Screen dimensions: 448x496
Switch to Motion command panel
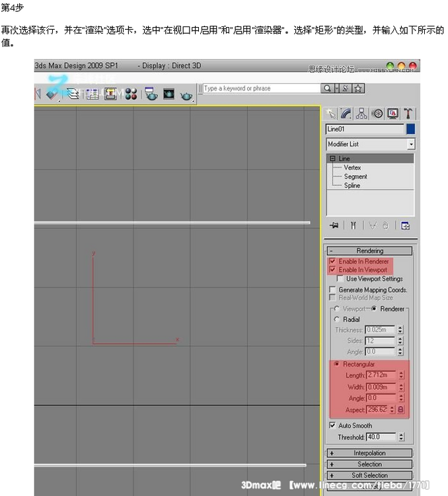377,113
